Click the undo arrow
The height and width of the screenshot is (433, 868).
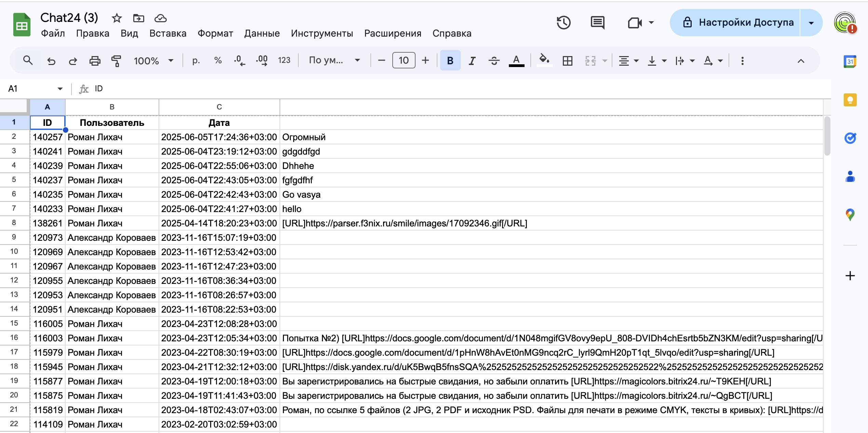[x=51, y=61]
